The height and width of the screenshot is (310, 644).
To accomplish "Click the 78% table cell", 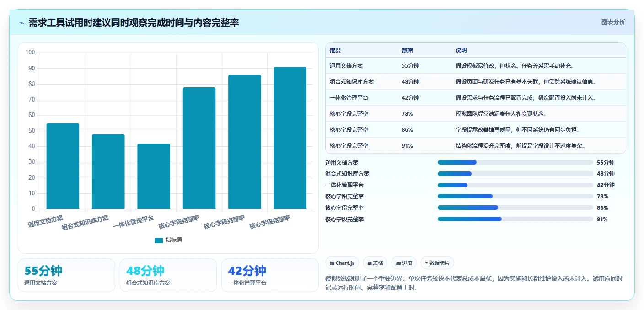I will click(407, 114).
